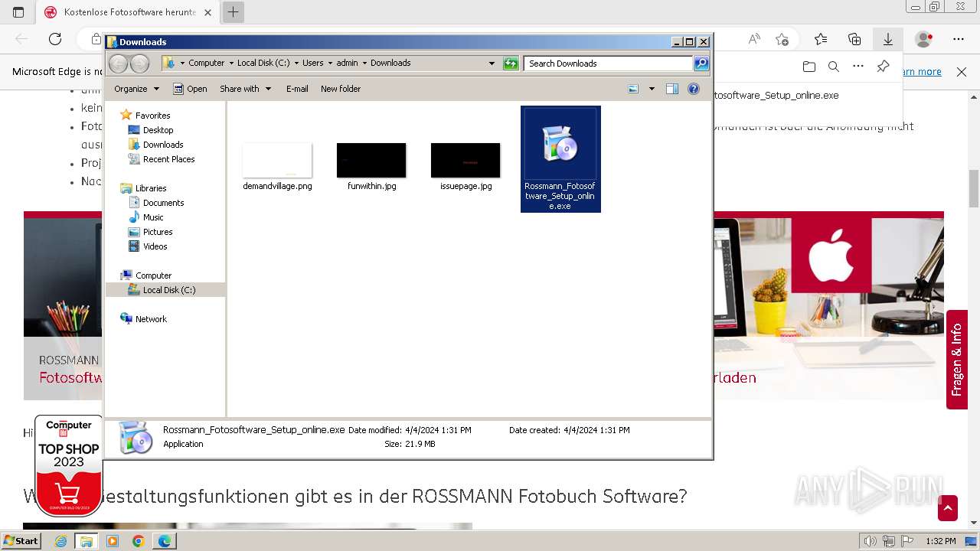Viewport: 980px width, 551px height.
Task: Close the Edge notification bar
Action: [x=962, y=71]
